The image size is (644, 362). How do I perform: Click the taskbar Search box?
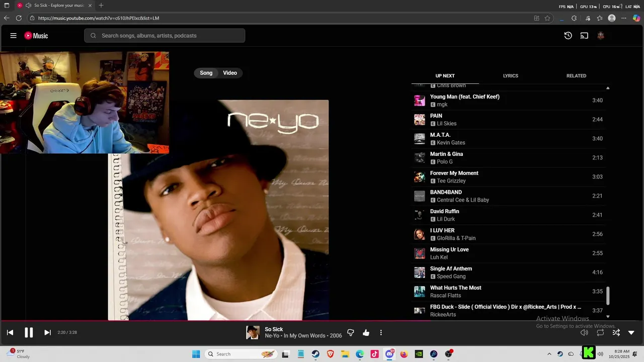(241, 354)
